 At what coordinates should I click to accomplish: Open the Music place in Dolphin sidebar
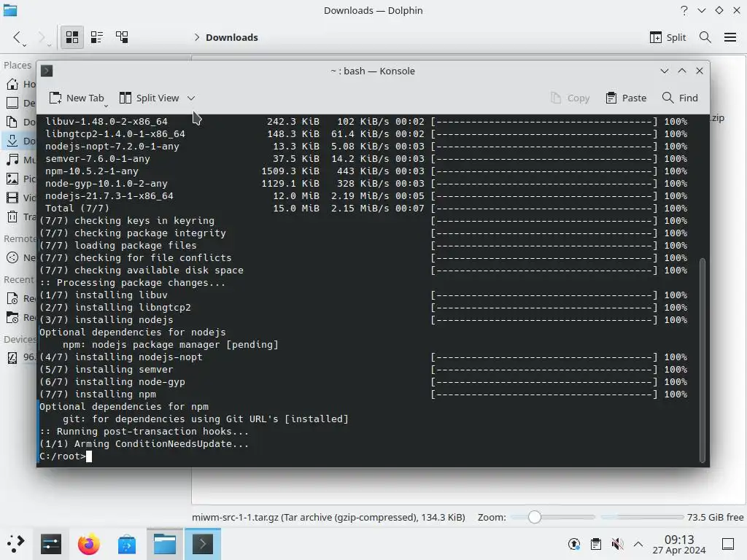coord(20,160)
